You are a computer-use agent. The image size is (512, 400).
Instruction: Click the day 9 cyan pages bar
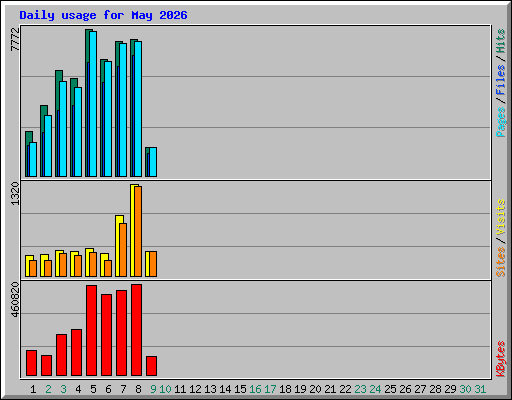pyautogui.click(x=153, y=162)
